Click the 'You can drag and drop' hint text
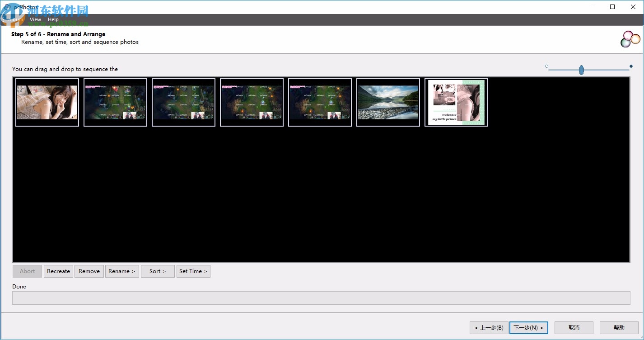The image size is (644, 340). (65, 69)
